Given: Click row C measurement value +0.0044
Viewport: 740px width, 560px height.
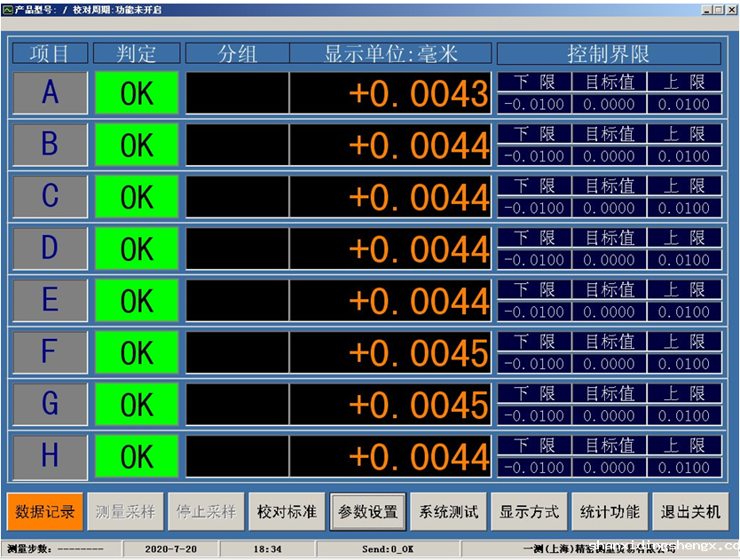Looking at the screenshot, I should pyautogui.click(x=390, y=197).
